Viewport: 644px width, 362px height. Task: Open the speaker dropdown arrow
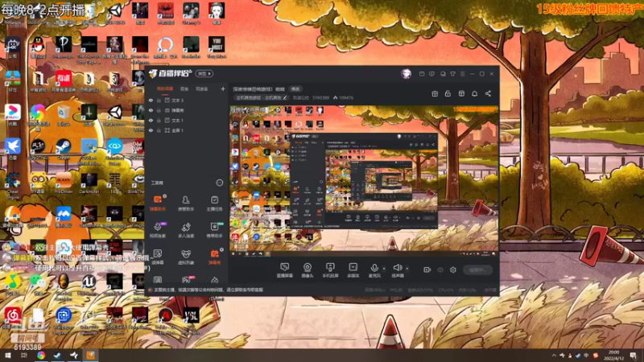(407, 269)
